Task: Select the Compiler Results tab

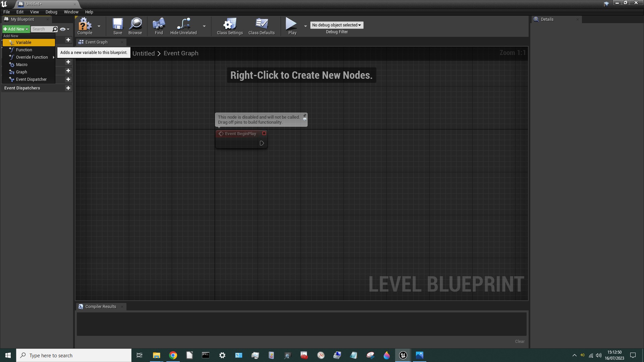Action: (x=101, y=307)
